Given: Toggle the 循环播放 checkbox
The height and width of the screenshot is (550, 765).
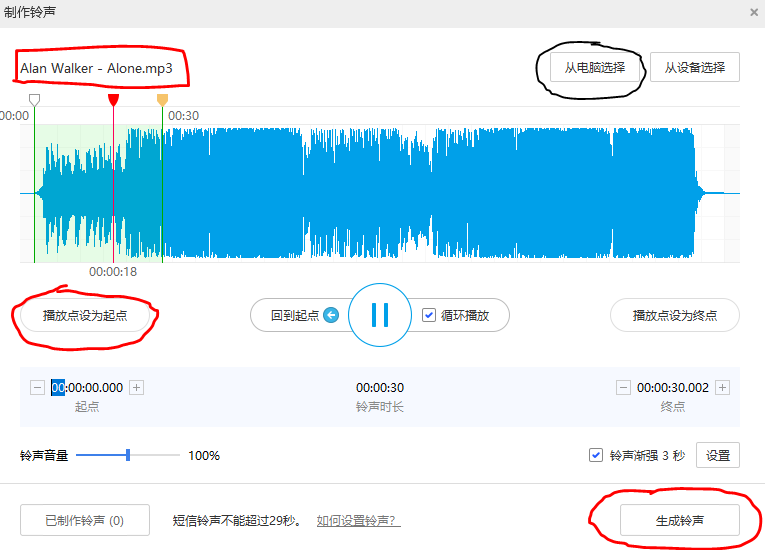Looking at the screenshot, I should tap(428, 315).
